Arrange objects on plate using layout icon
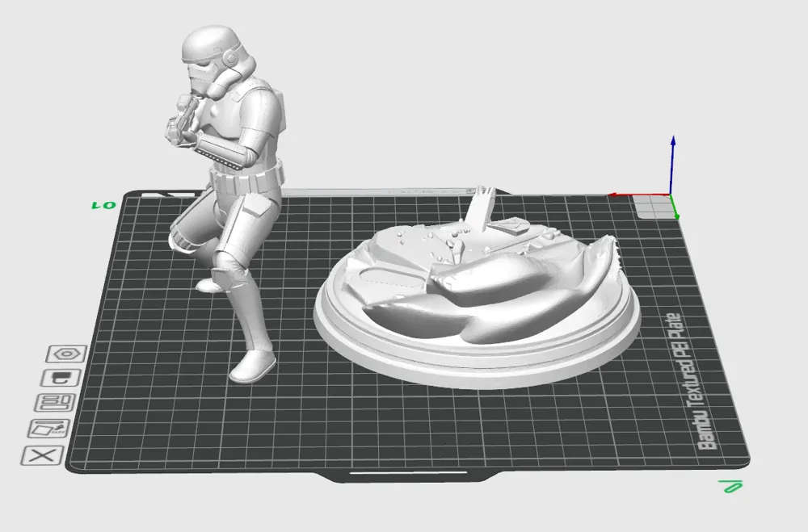This screenshot has height=532, width=808. coord(55,403)
